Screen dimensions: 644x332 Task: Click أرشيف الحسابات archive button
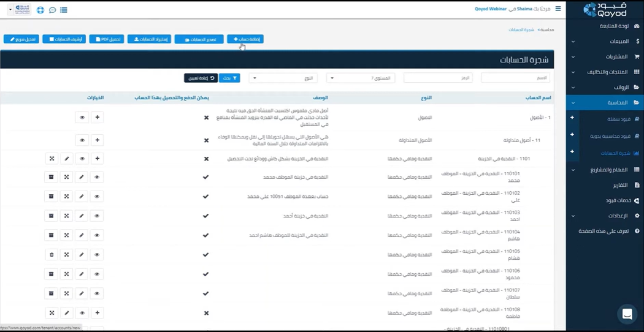[x=64, y=39]
